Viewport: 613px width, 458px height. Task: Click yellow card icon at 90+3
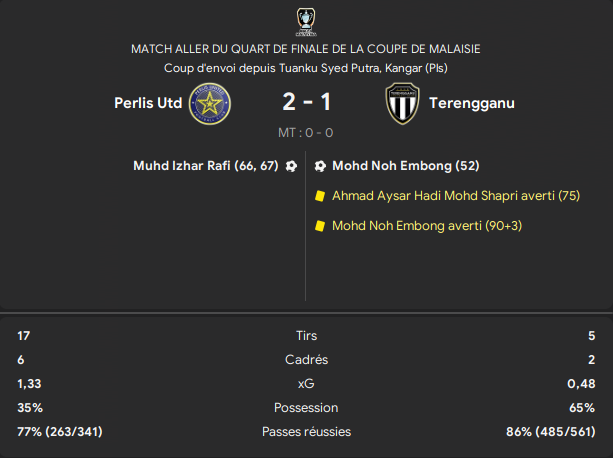click(320, 226)
